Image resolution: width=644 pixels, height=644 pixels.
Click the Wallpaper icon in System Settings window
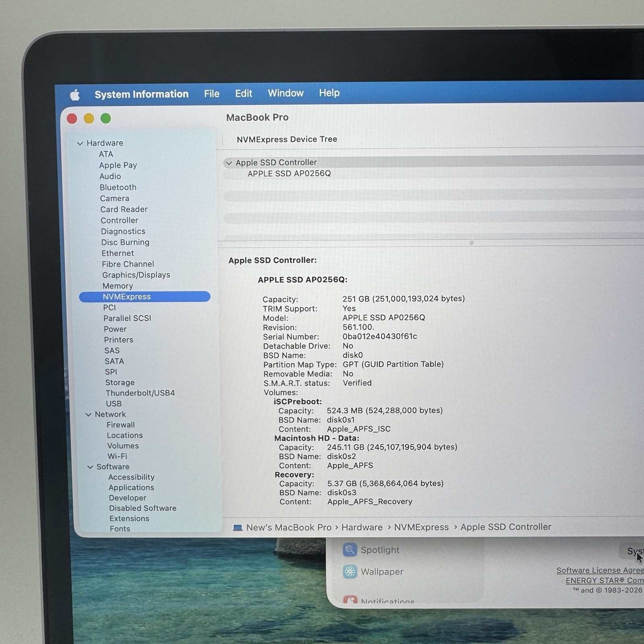point(350,572)
